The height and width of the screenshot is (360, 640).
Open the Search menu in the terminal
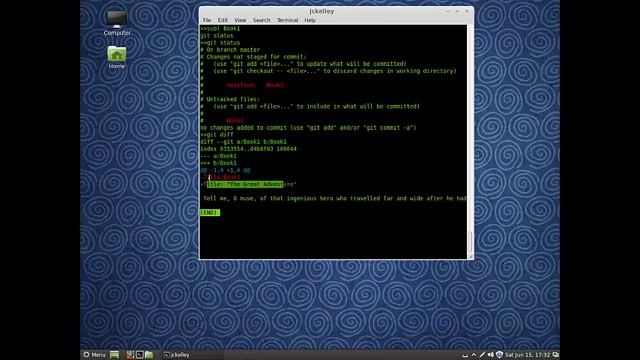261,20
